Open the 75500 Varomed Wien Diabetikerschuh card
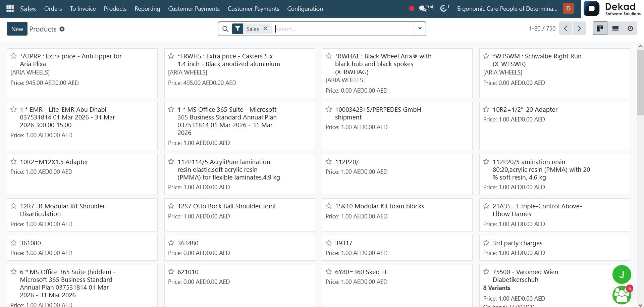This screenshot has height=307, width=644. point(555,286)
